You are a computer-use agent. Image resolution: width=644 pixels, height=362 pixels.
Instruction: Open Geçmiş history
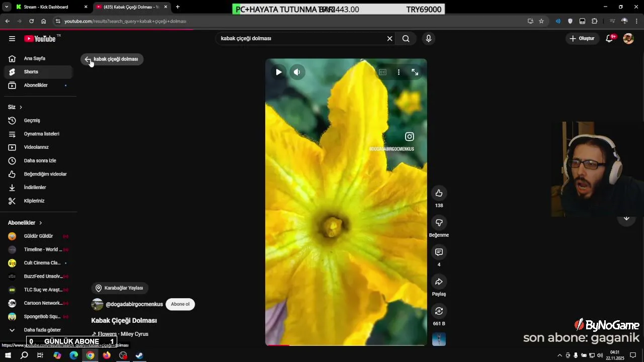point(38,121)
